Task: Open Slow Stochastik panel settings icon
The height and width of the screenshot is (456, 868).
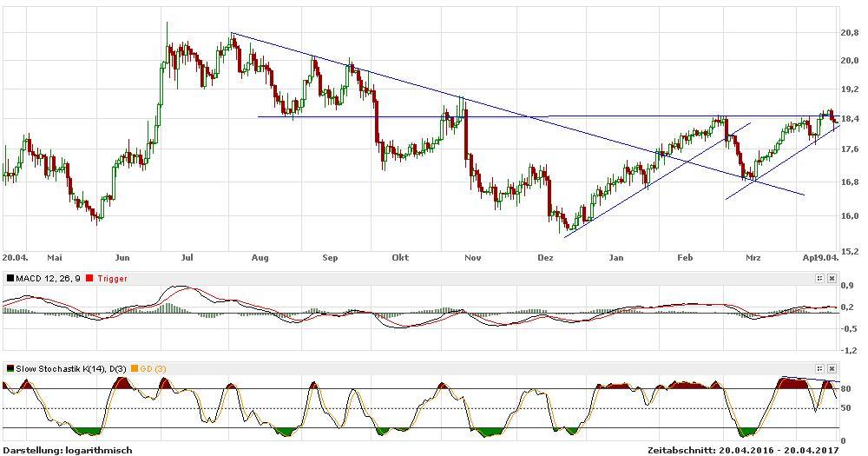Action: pos(819,368)
